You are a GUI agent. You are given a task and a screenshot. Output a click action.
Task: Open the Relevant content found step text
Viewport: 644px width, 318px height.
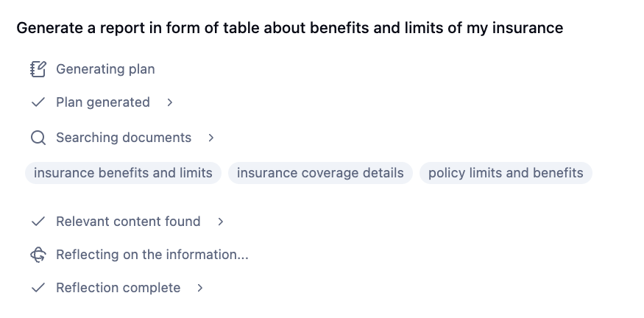point(128,222)
